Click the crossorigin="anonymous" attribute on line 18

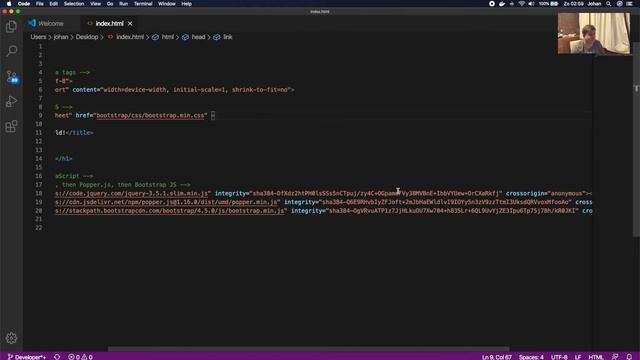pos(545,193)
